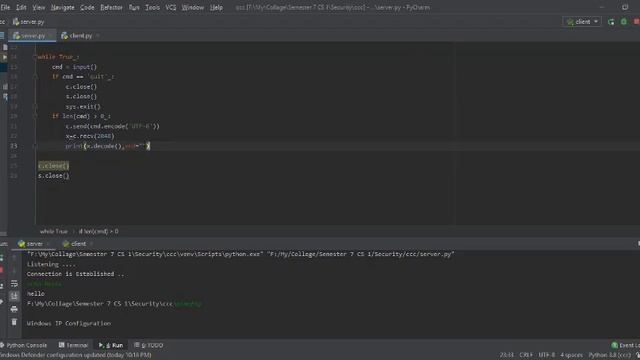
Task: Close the client run tab
Action: point(91,244)
